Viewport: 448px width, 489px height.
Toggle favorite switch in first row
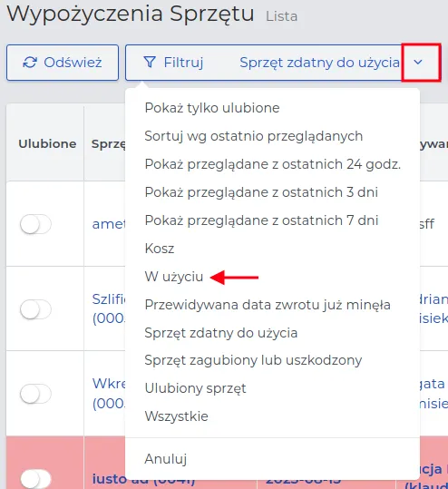tap(35, 224)
